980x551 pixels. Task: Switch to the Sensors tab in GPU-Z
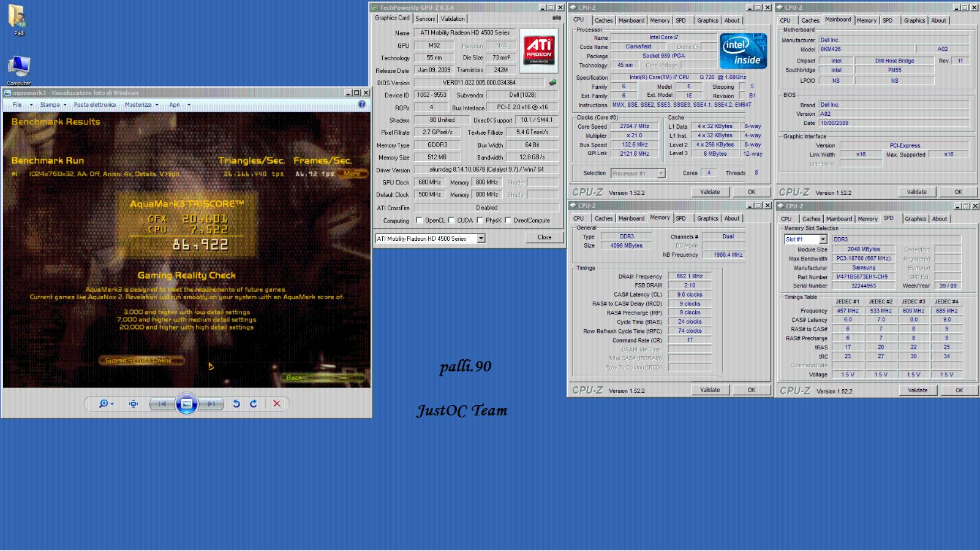coord(425,19)
